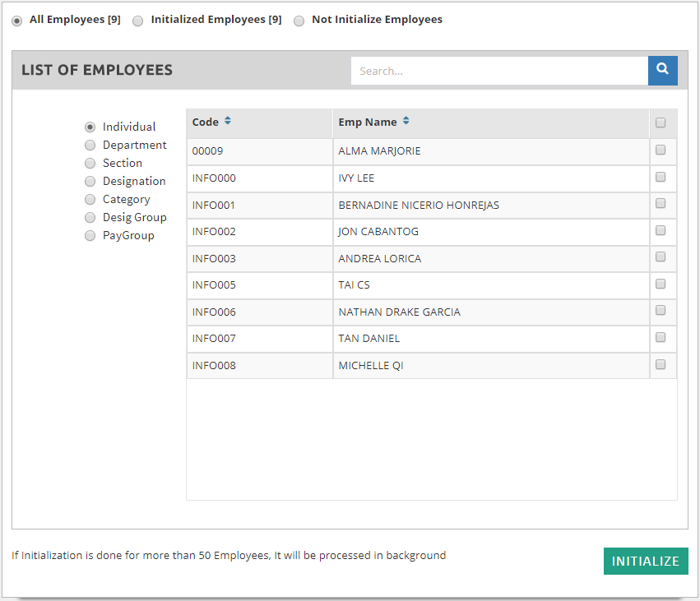The width and height of the screenshot is (700, 601).
Task: Click employee name BERNADINE NICERIO HONREJAS
Action: coord(419,205)
